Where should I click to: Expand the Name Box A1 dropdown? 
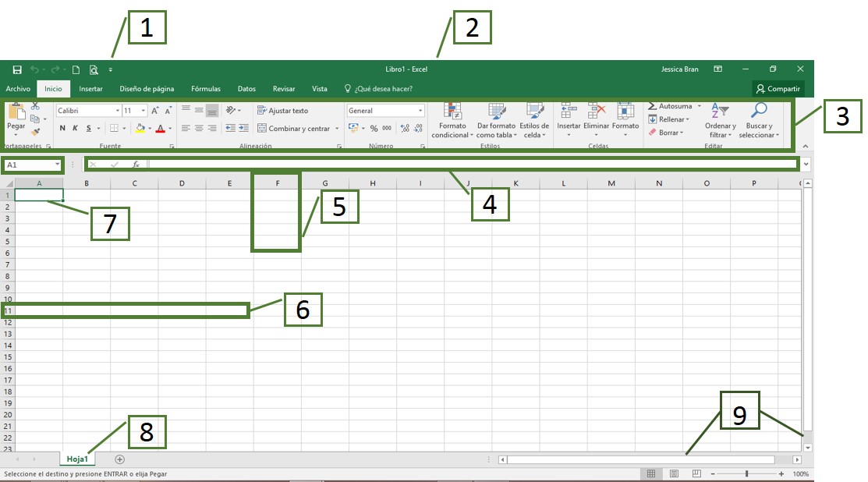tap(57, 165)
